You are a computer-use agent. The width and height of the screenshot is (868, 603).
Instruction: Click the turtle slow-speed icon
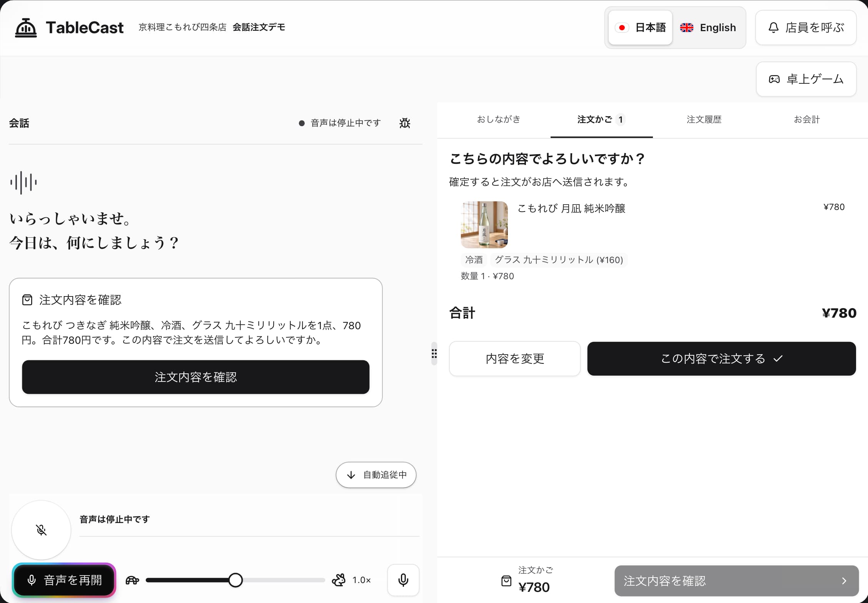pos(132,580)
